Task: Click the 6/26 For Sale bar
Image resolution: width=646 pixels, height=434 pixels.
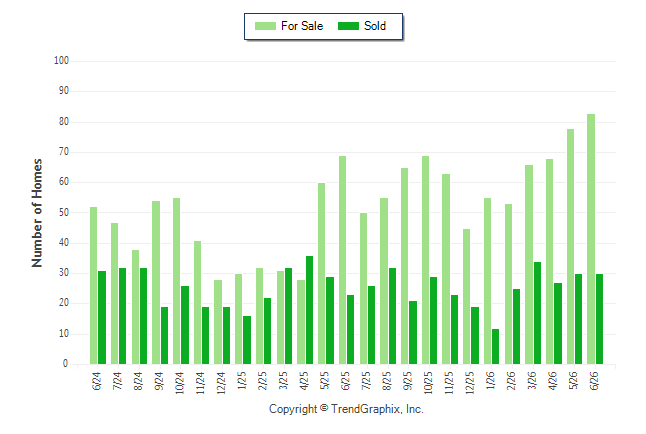Action: pyautogui.click(x=591, y=239)
